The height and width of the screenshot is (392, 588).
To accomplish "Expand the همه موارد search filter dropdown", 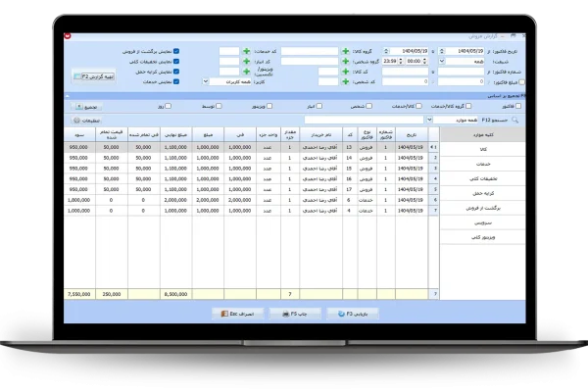I will (431, 120).
